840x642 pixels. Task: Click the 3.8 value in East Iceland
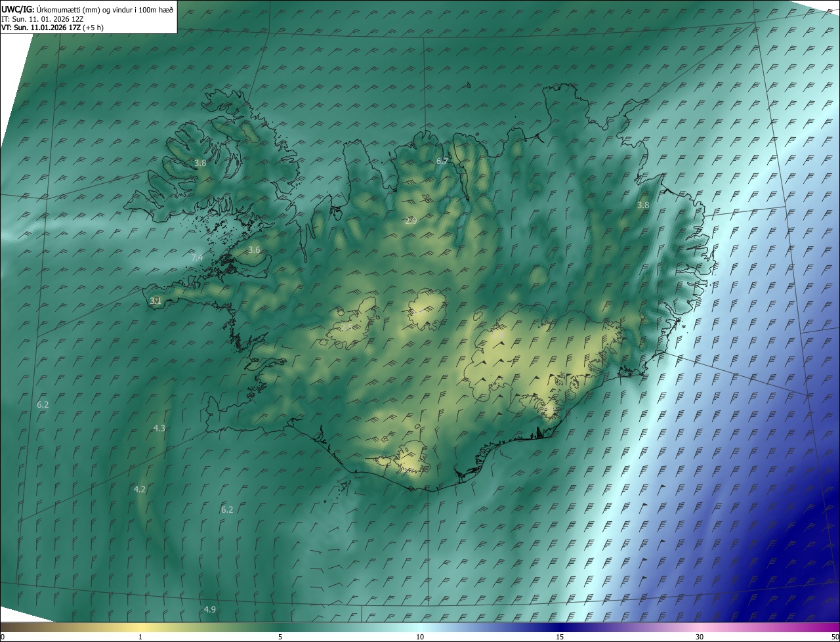(643, 205)
